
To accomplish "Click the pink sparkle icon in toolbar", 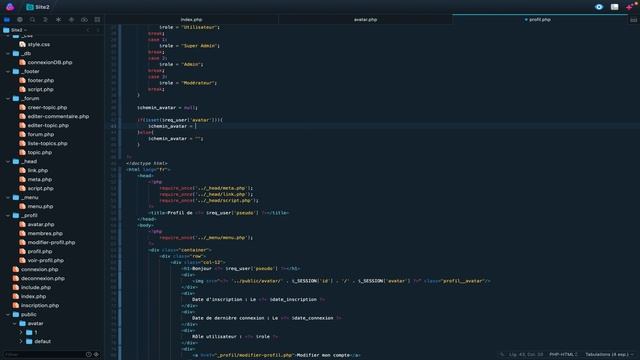I will pos(630,7).
